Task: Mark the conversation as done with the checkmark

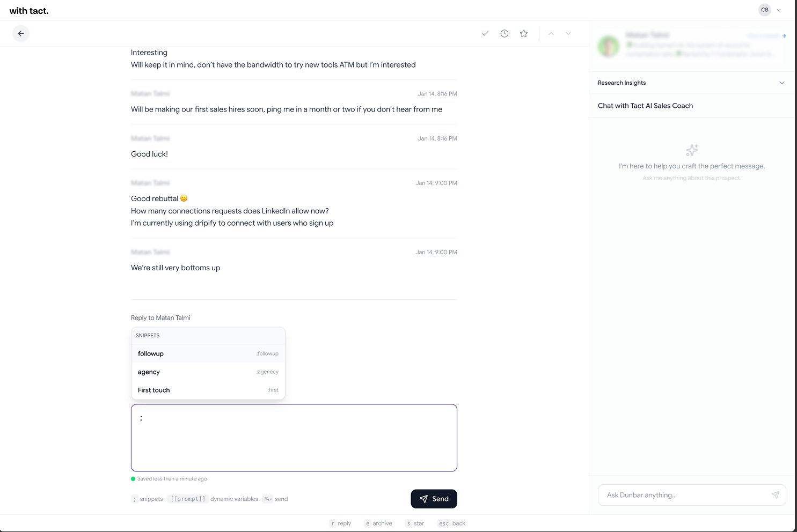Action: click(x=485, y=33)
